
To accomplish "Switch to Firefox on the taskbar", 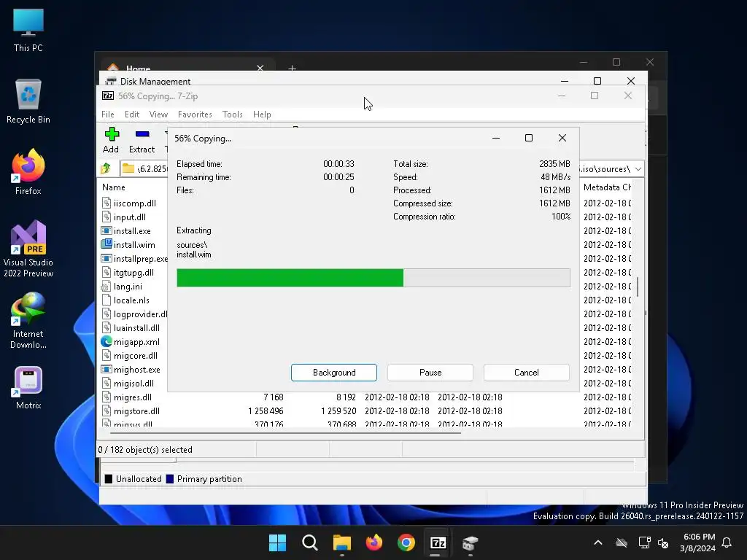I will [x=374, y=542].
